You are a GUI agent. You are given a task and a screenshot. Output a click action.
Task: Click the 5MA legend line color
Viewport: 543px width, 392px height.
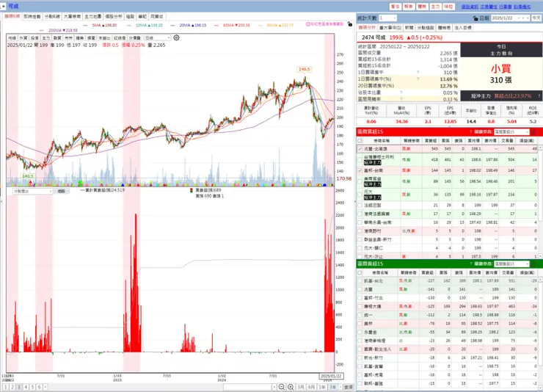(x=87, y=25)
